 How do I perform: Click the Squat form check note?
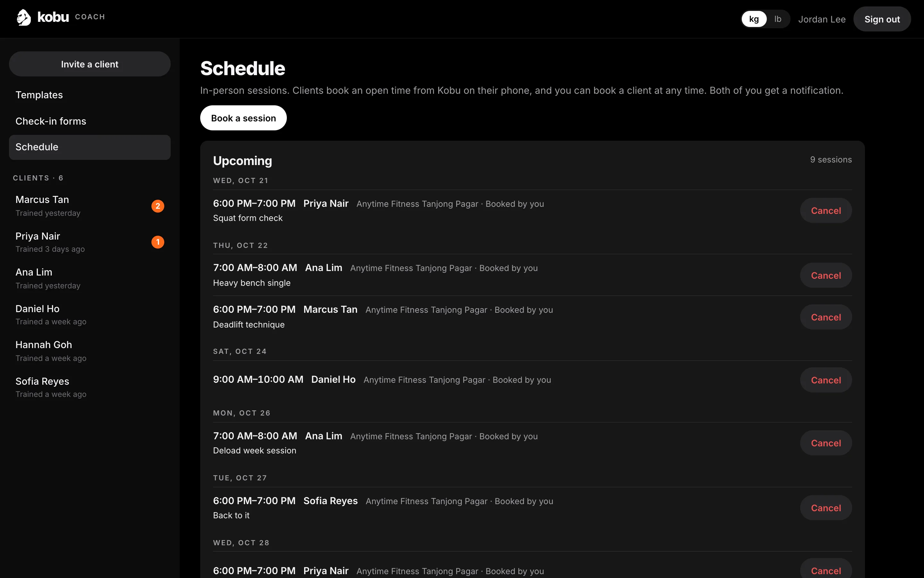point(248,218)
